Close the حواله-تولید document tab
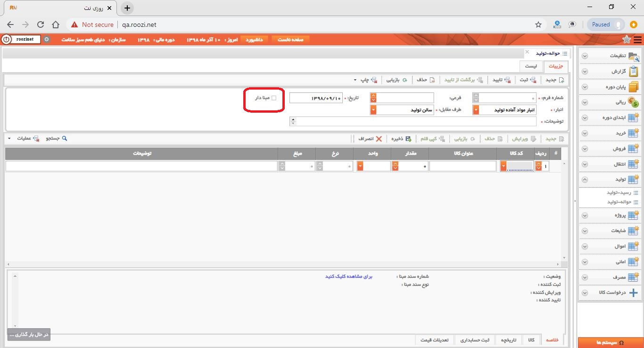 (x=528, y=53)
